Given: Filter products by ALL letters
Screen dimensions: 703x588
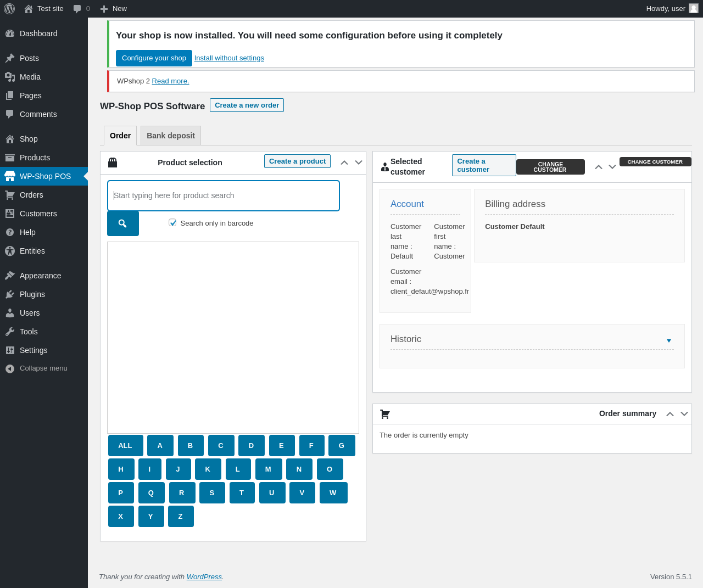Looking at the screenshot, I should coord(126,446).
